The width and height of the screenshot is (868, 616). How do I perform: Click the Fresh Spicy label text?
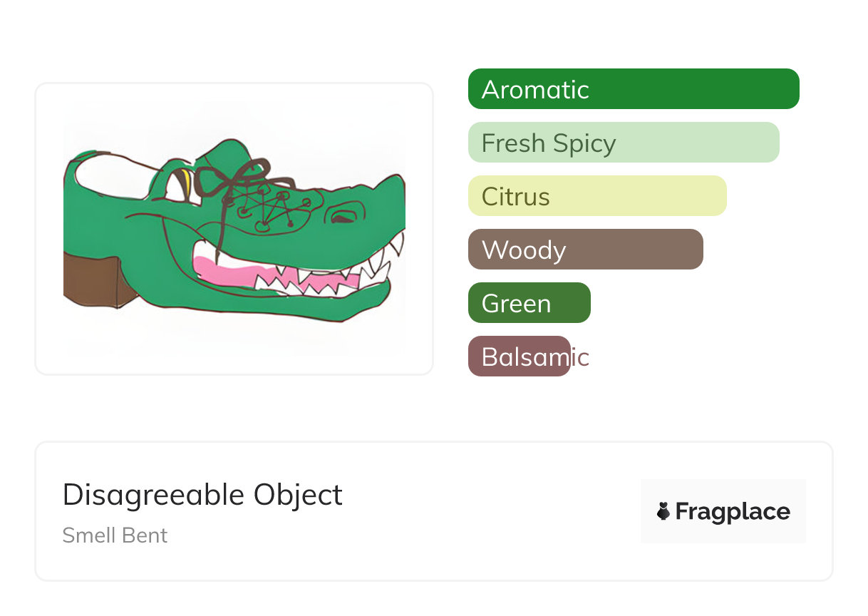coord(548,143)
